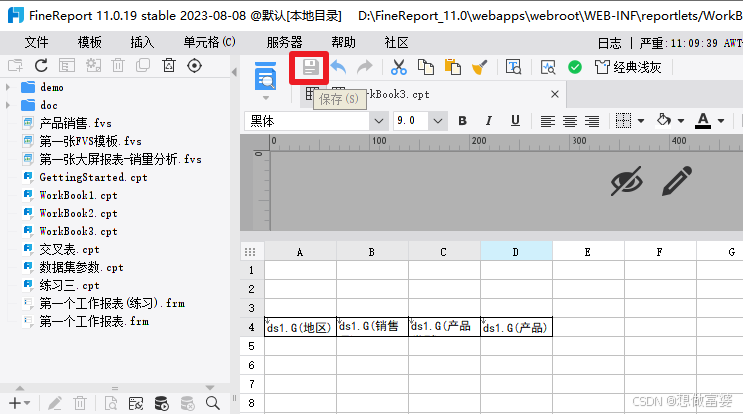Click the dataset delete trash icon
Image resolution: width=743 pixels, height=414 pixels.
point(80,404)
